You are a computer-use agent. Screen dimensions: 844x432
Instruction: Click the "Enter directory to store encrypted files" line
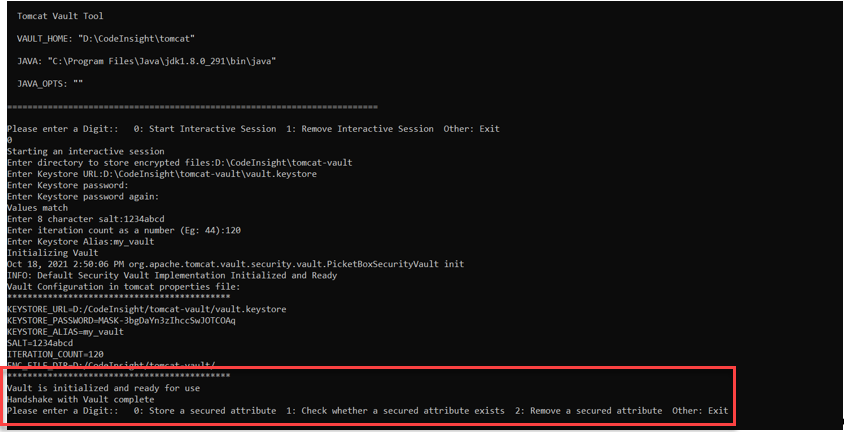click(x=180, y=162)
